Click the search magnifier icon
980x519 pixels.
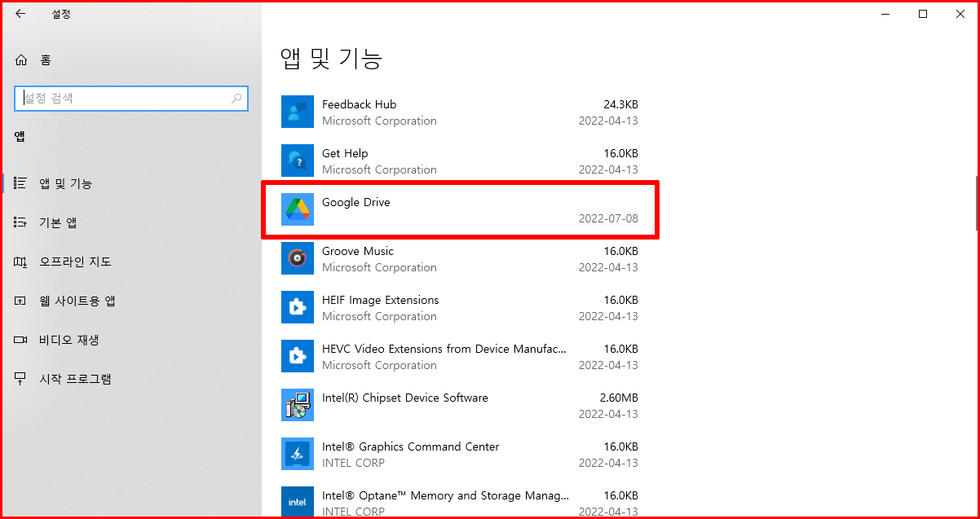tap(236, 99)
